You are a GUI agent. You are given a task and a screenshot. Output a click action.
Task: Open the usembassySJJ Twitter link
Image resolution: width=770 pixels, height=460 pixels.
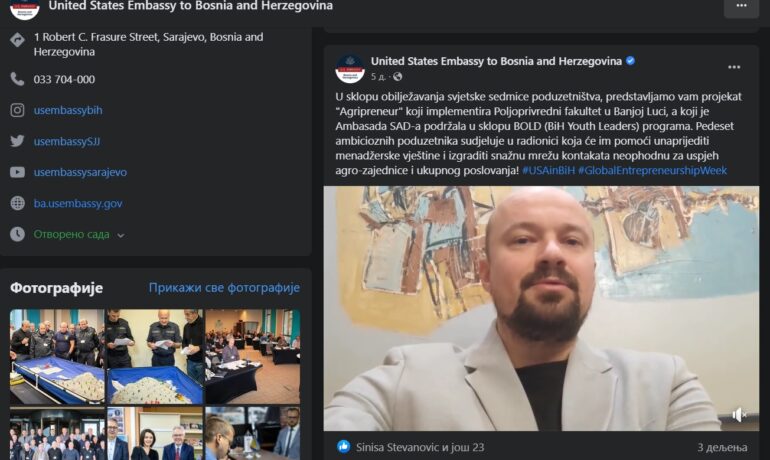pyautogui.click(x=67, y=141)
